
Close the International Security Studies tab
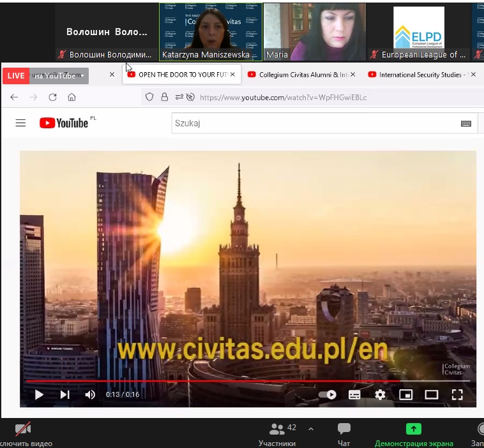(473, 75)
